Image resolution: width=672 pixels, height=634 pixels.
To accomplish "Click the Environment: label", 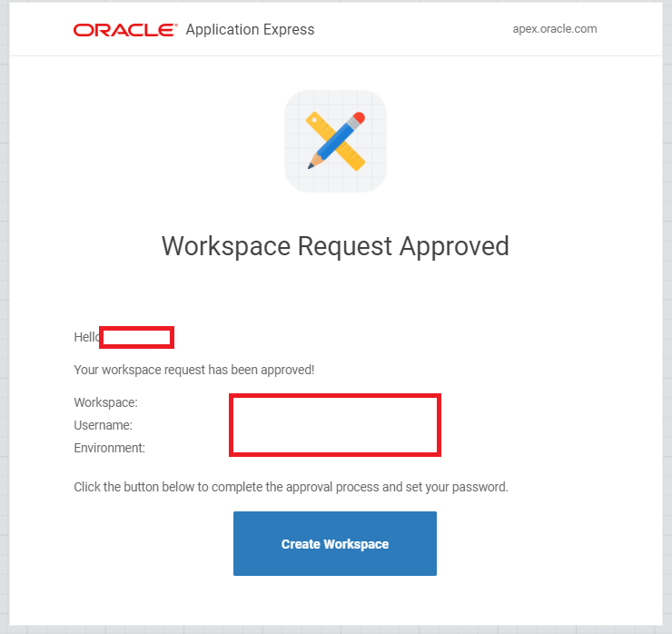I will tap(109, 448).
